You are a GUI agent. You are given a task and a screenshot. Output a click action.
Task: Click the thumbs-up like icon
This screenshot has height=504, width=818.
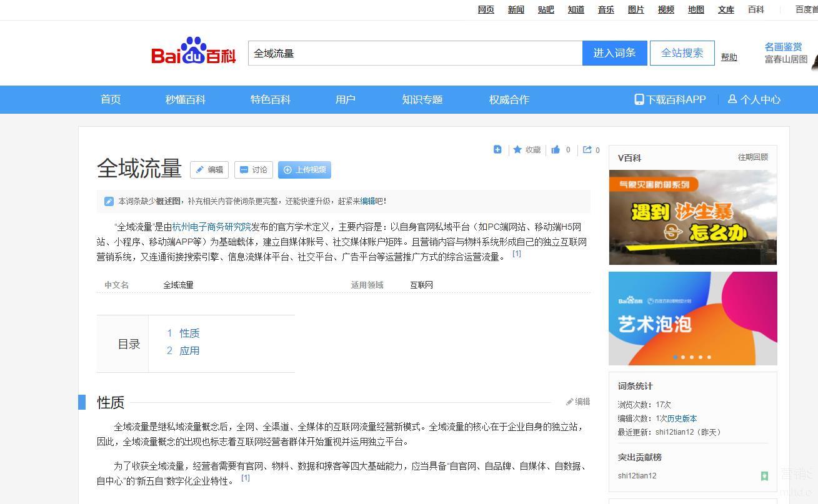[556, 150]
